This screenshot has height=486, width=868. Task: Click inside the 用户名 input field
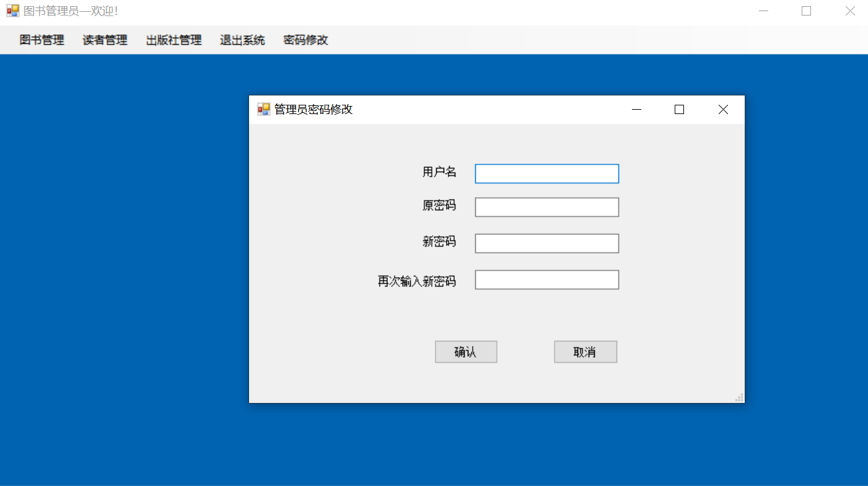click(546, 174)
